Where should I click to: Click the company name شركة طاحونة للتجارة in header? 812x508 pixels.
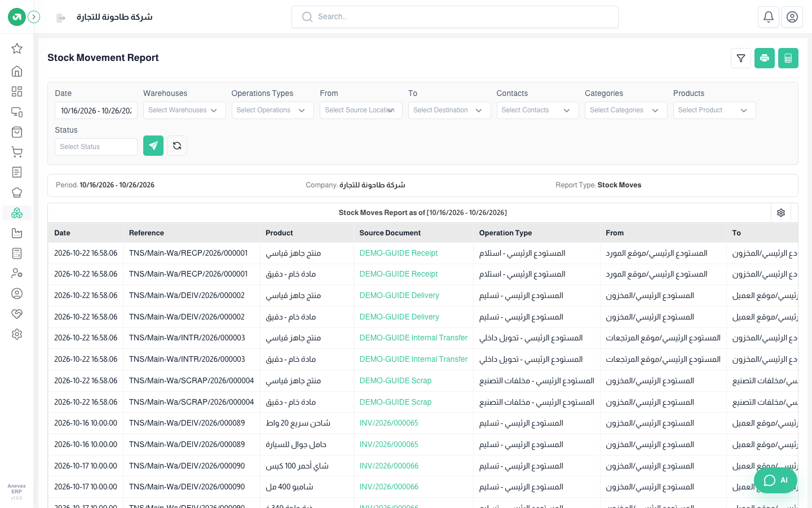[114, 17]
